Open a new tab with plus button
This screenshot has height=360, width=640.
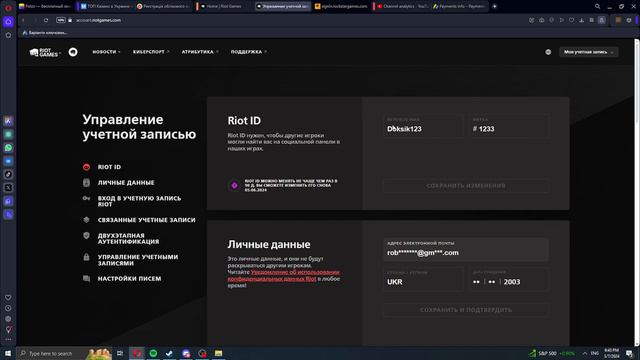(x=494, y=7)
